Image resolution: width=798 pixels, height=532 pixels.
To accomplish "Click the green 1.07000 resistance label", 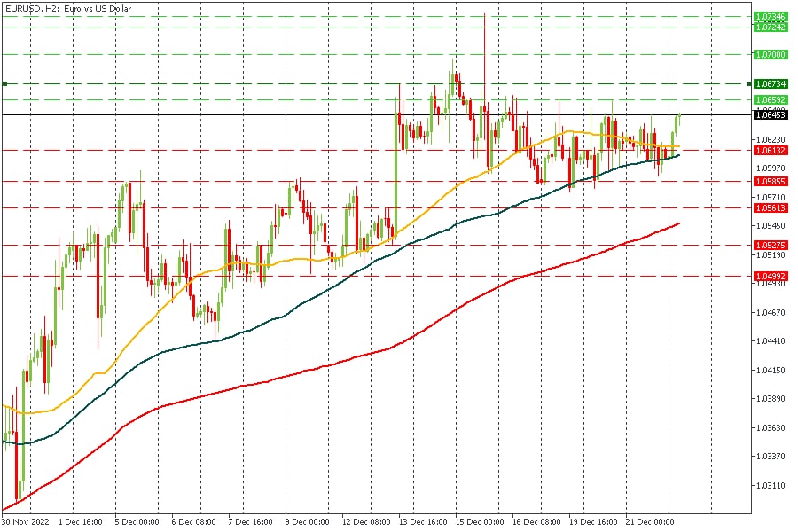I will click(771, 54).
